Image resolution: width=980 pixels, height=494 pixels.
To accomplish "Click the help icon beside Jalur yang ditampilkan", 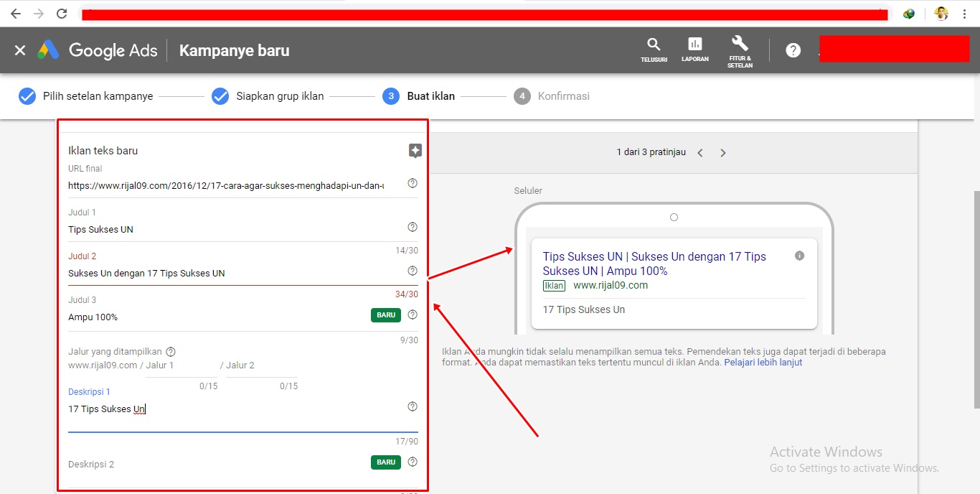I will pyautogui.click(x=170, y=351).
